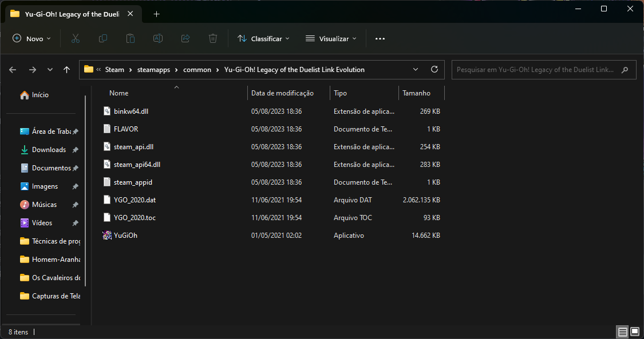Show hidden breadcrumb path chevrons
This screenshot has width=644, height=339.
[98, 70]
